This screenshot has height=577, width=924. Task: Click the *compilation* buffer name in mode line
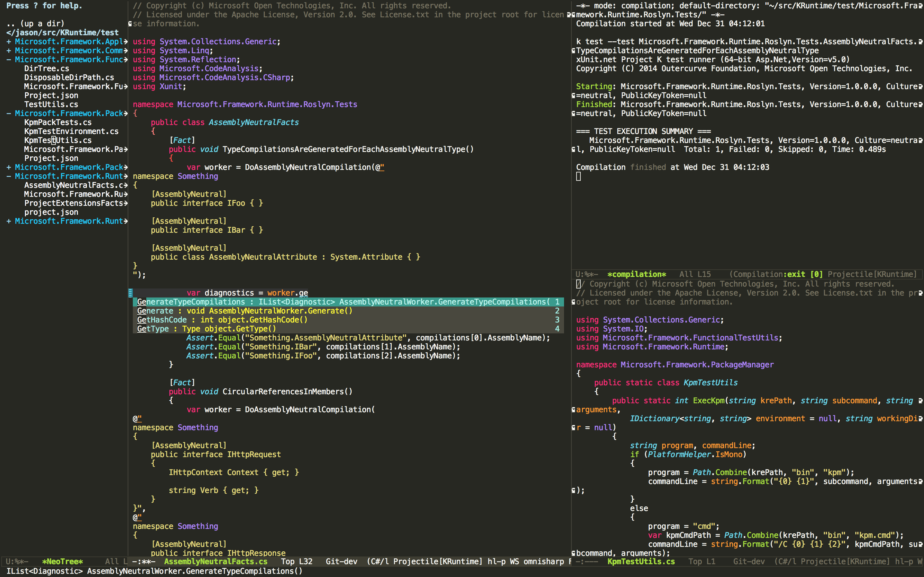coord(637,274)
